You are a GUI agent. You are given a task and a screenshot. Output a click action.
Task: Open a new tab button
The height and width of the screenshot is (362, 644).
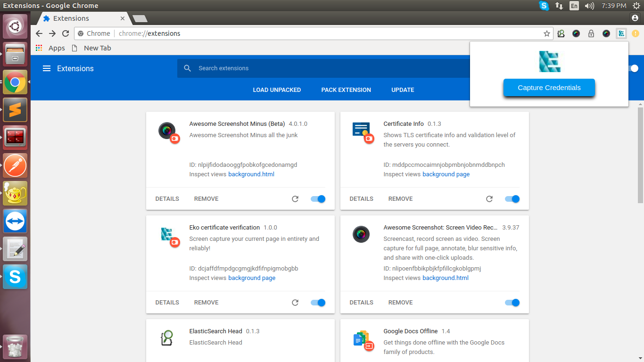tap(140, 18)
